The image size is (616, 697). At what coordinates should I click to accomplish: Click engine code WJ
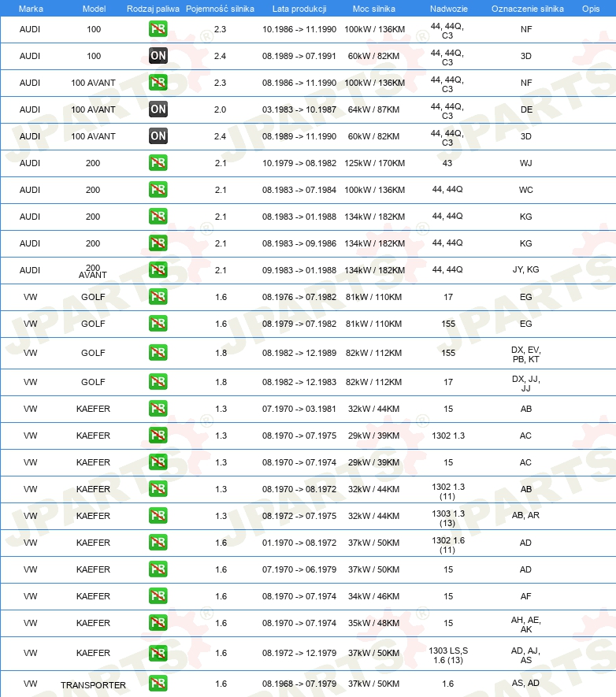pos(525,163)
